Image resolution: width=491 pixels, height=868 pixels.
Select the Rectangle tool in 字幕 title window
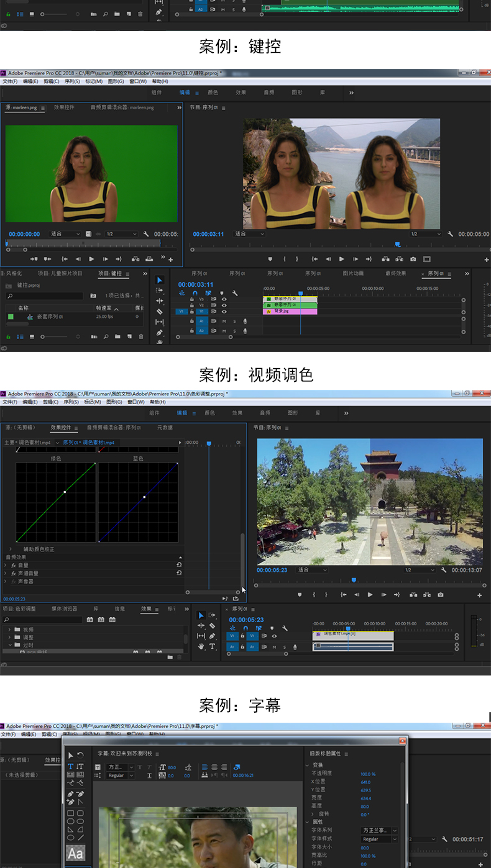click(x=70, y=813)
